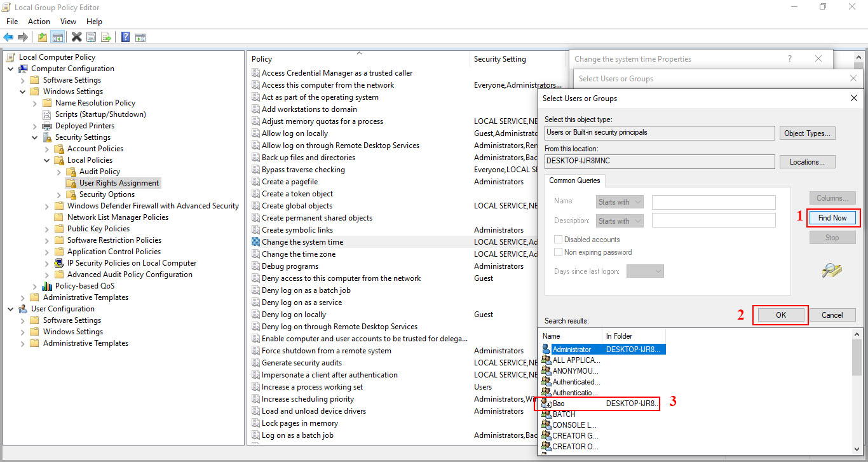
Task: Collapse the Security Settings tree node
Action: 35,137
